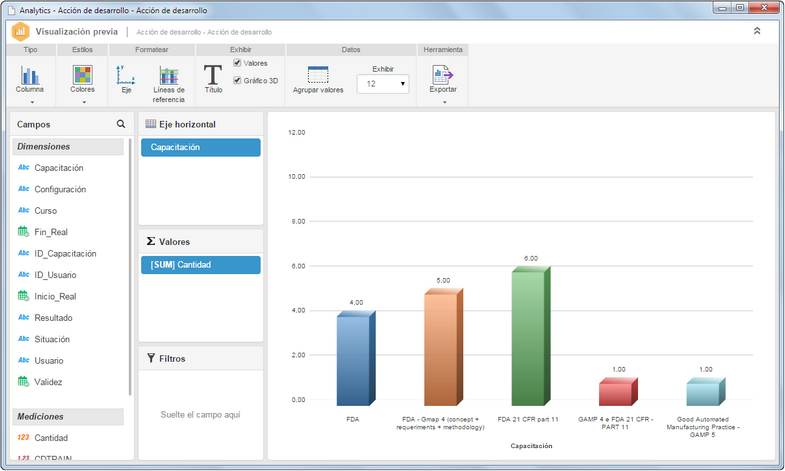Click the Visualización previa heading
This screenshot has width=785, height=471.
[77, 32]
